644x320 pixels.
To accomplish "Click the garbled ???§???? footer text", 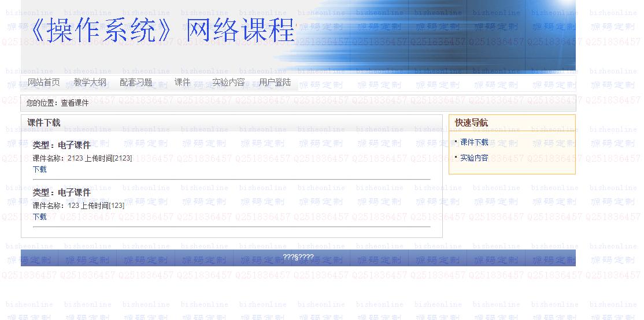I will [x=298, y=257].
